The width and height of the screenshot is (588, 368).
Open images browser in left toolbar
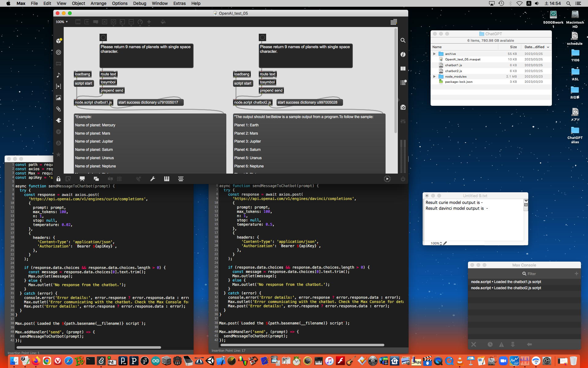point(58,98)
